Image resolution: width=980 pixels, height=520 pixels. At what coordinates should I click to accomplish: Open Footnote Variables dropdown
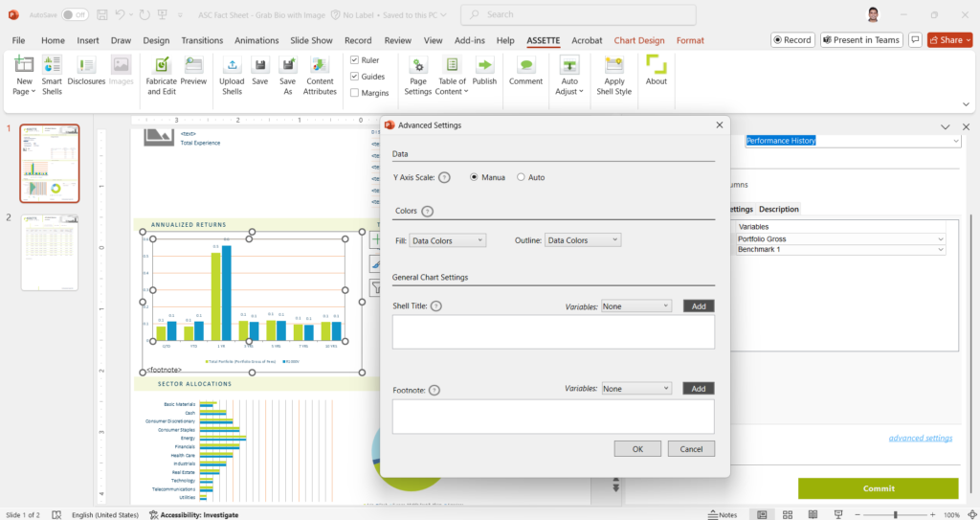635,389
